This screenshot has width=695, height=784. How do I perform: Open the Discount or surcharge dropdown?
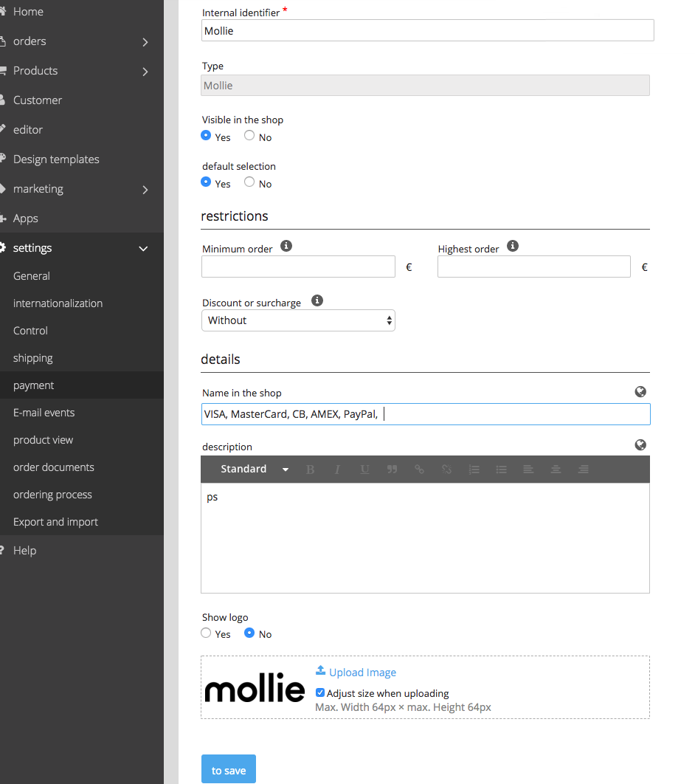pyautogui.click(x=298, y=320)
